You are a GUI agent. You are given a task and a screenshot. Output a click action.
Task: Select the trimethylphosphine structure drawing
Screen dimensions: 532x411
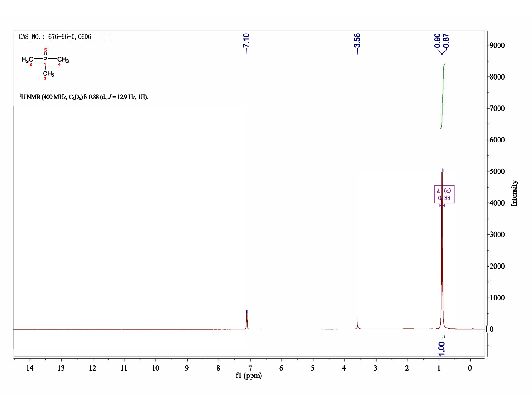coord(45,64)
